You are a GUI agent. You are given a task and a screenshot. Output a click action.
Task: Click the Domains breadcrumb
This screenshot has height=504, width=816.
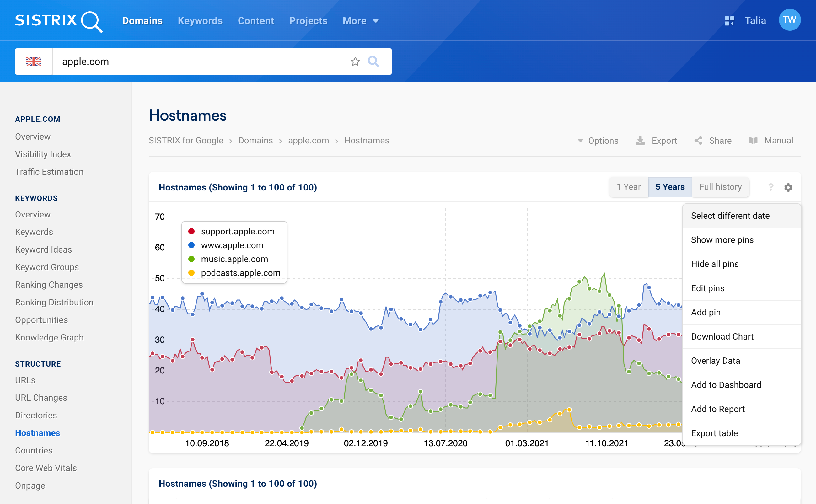tap(256, 141)
